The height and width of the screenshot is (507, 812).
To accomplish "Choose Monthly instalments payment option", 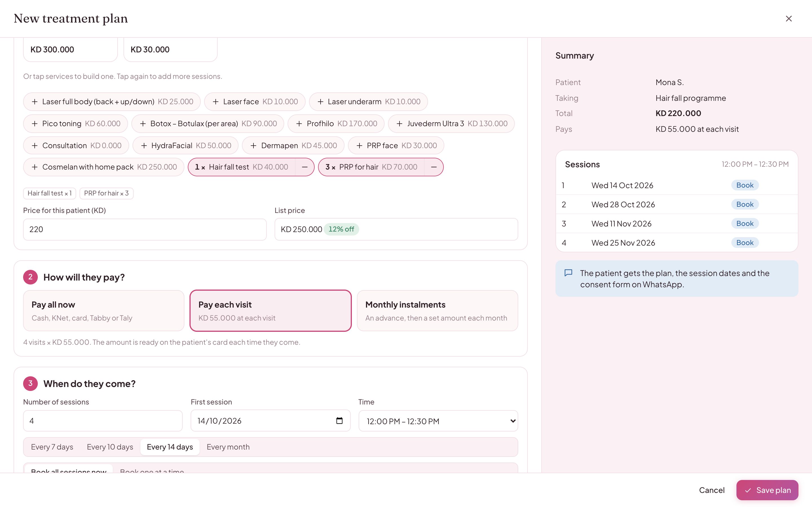I will [x=437, y=310].
